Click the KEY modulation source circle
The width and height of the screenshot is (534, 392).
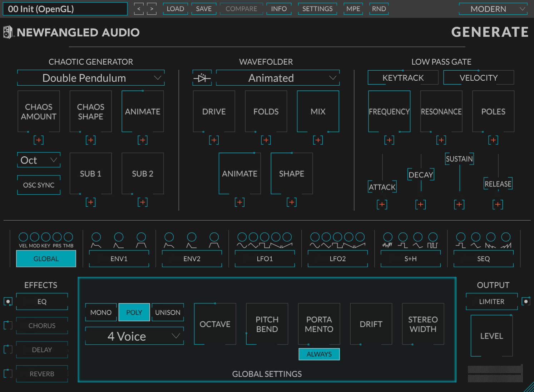coord(46,237)
